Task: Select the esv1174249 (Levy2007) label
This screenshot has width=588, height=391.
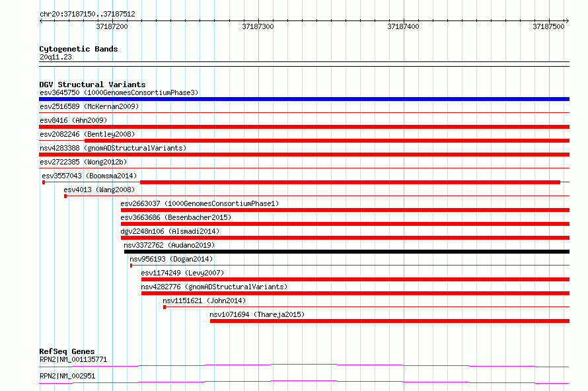Action: (x=182, y=273)
